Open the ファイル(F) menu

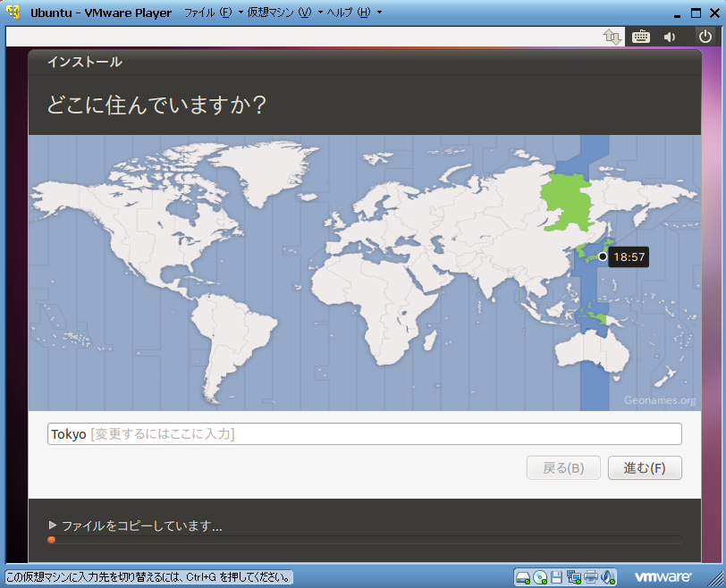208,13
